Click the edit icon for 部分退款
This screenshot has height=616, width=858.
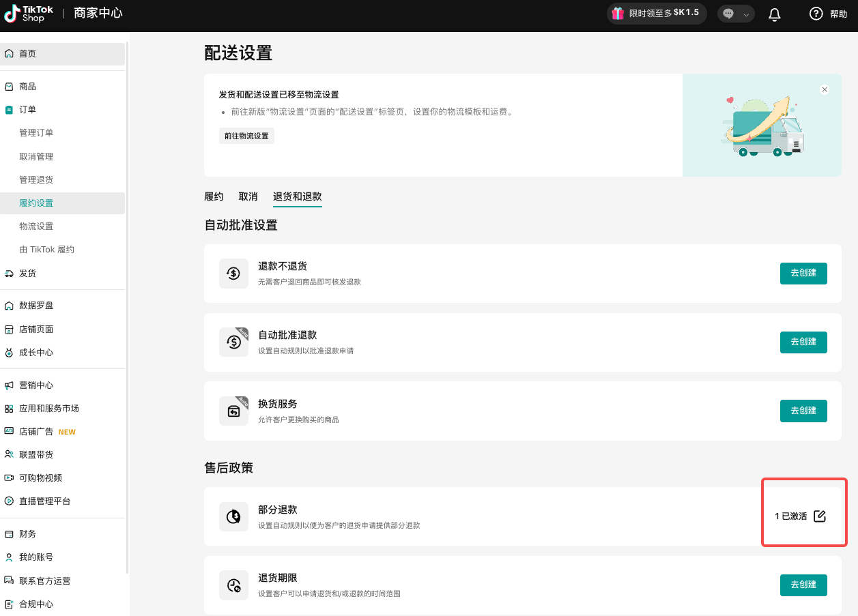coord(820,516)
